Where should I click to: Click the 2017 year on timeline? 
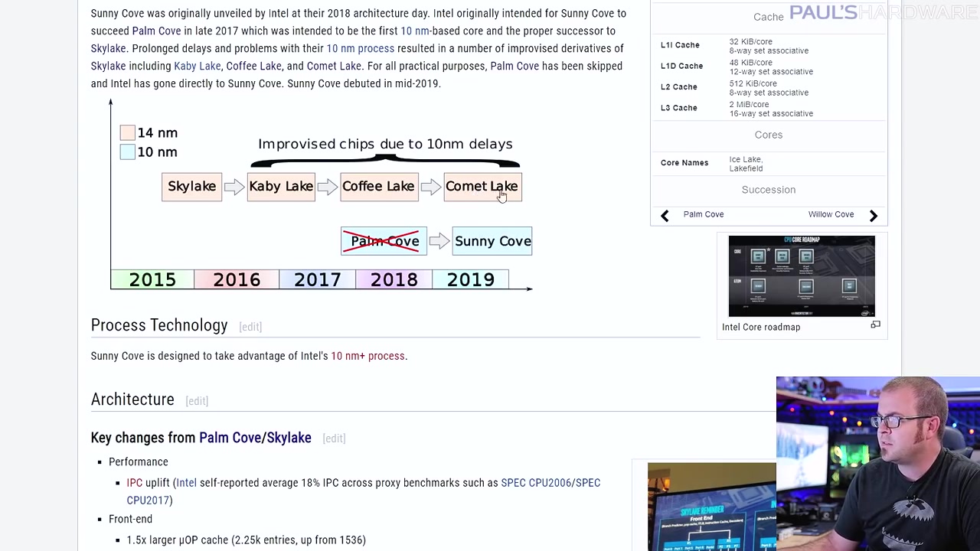coord(318,280)
